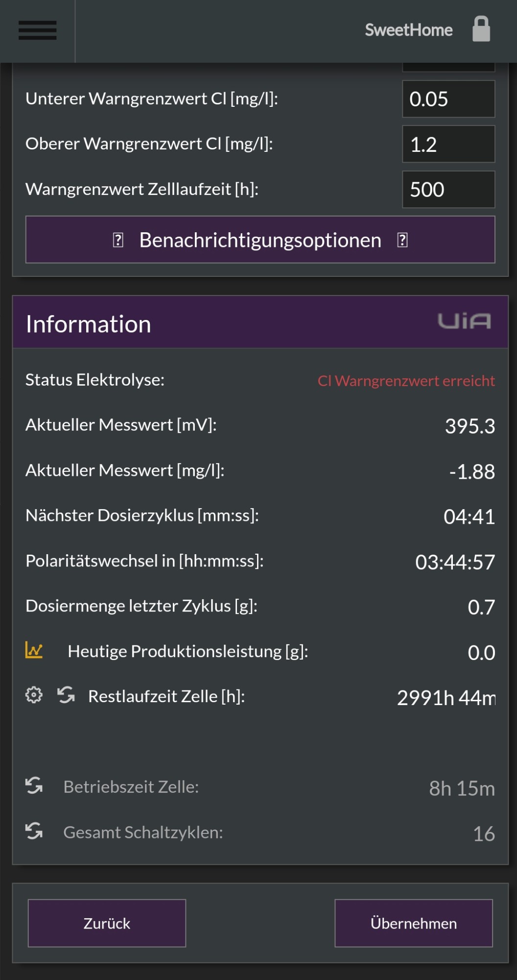Click the Heutige Produktionsleistung label
This screenshot has width=517, height=980.
coord(188,651)
